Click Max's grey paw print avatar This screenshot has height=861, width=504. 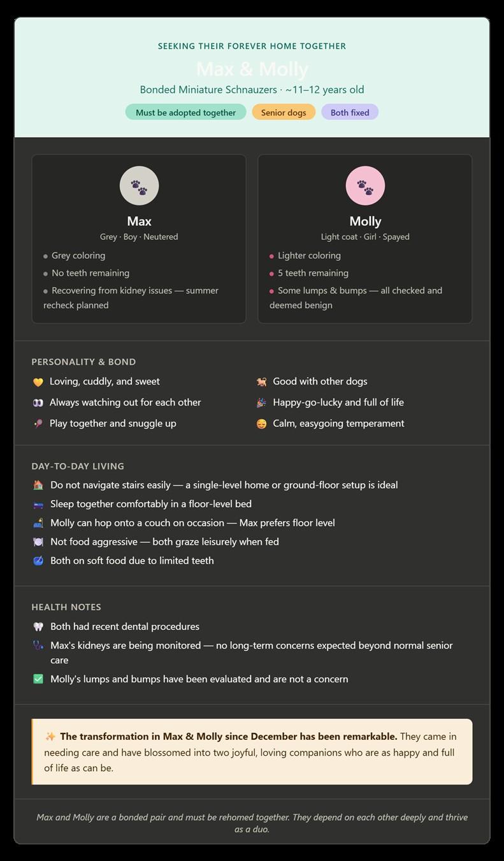click(x=139, y=186)
